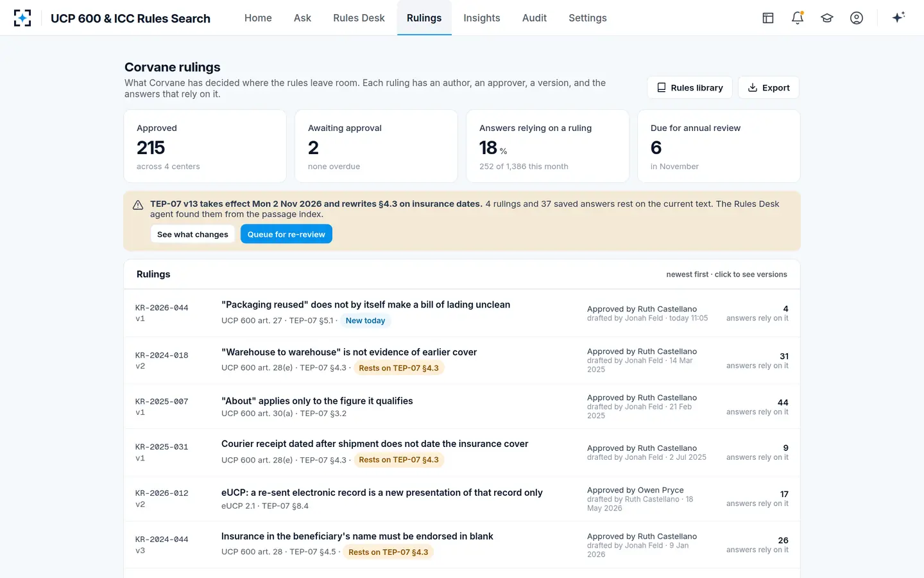The height and width of the screenshot is (578, 924).
Task: Open the graduation cap learning icon
Action: (827, 18)
